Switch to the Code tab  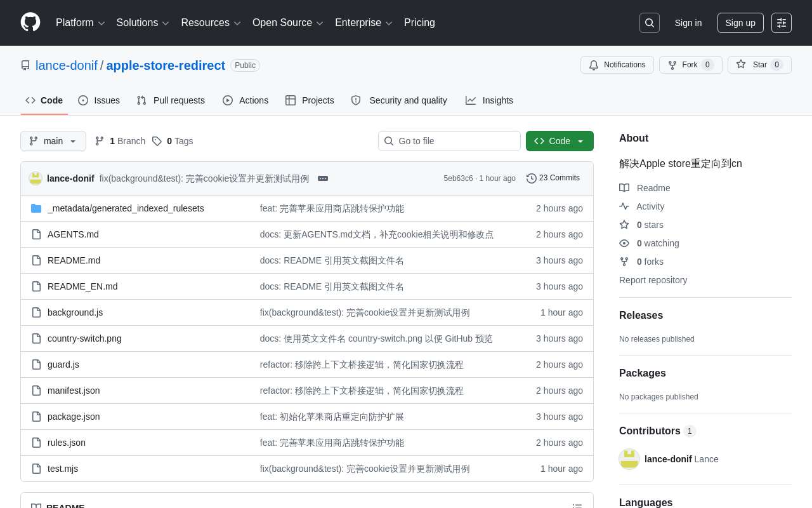[44, 100]
